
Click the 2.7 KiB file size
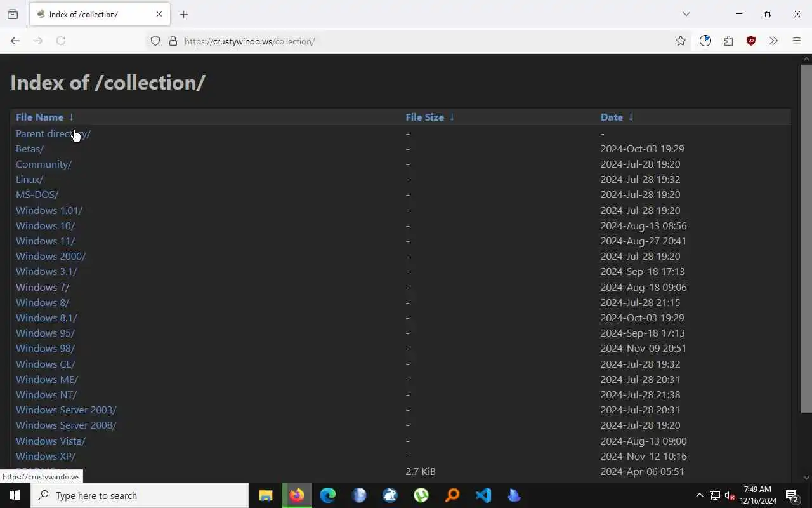[x=421, y=471]
